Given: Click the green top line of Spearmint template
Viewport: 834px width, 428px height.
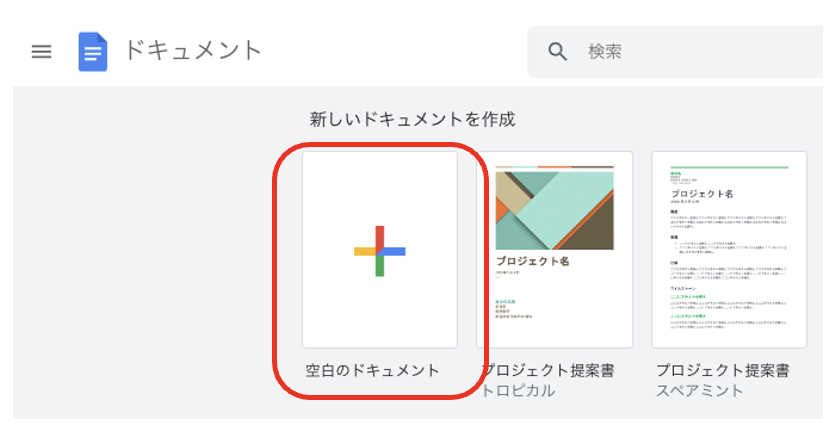Looking at the screenshot, I should [729, 167].
